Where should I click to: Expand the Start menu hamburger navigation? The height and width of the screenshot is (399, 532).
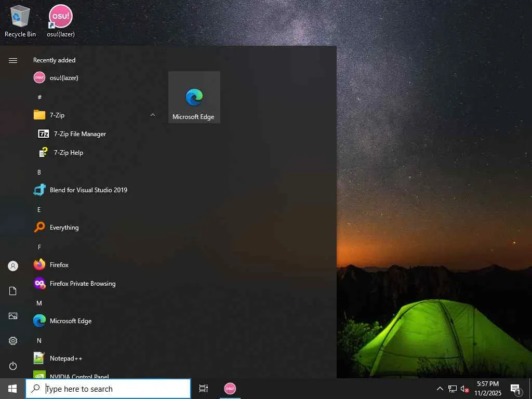13,60
